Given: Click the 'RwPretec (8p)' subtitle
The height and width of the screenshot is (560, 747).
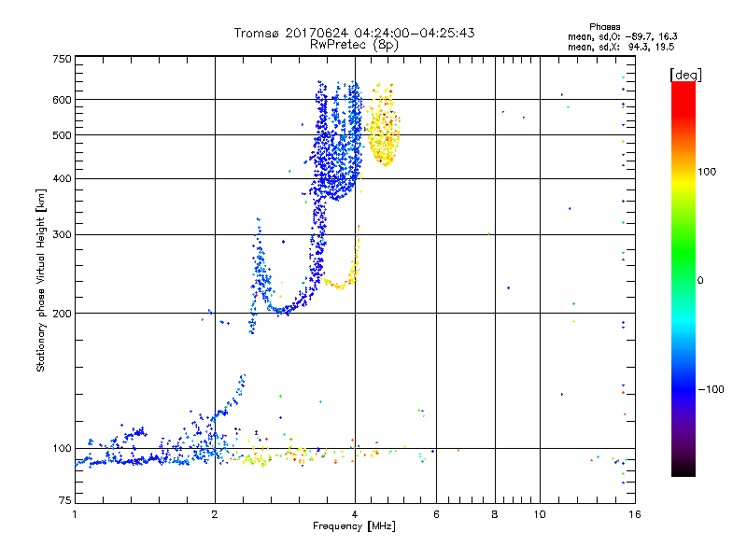Looking at the screenshot, I should [x=354, y=45].
